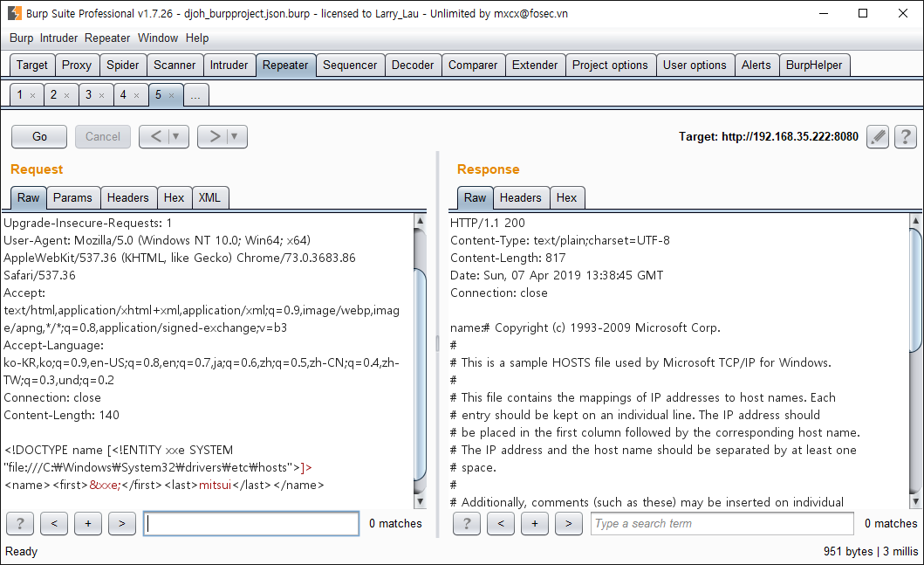Click the plus options button in request search
The height and width of the screenshot is (565, 924).
88,523
